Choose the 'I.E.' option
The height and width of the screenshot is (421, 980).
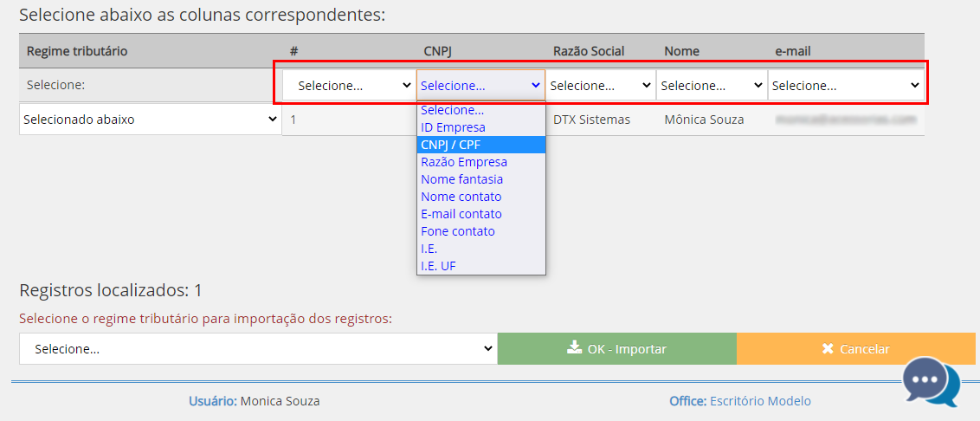tap(429, 249)
